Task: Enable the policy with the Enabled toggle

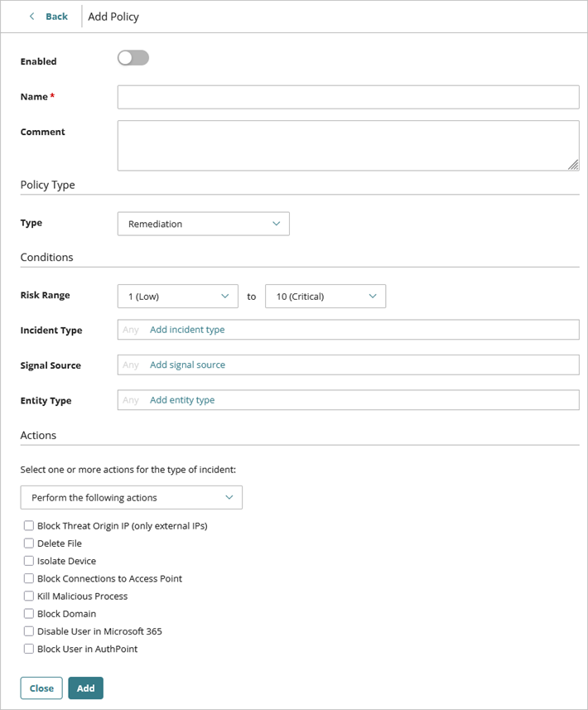Action: tap(133, 57)
